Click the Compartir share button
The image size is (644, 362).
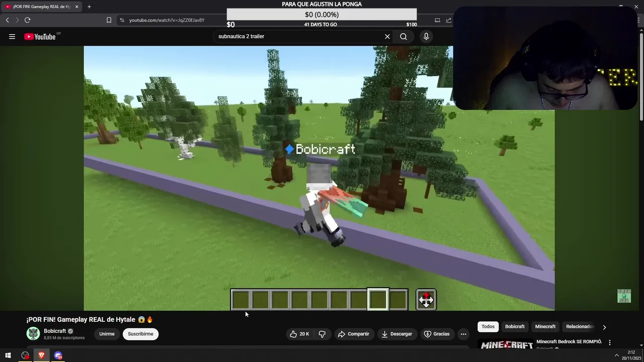[x=354, y=334]
